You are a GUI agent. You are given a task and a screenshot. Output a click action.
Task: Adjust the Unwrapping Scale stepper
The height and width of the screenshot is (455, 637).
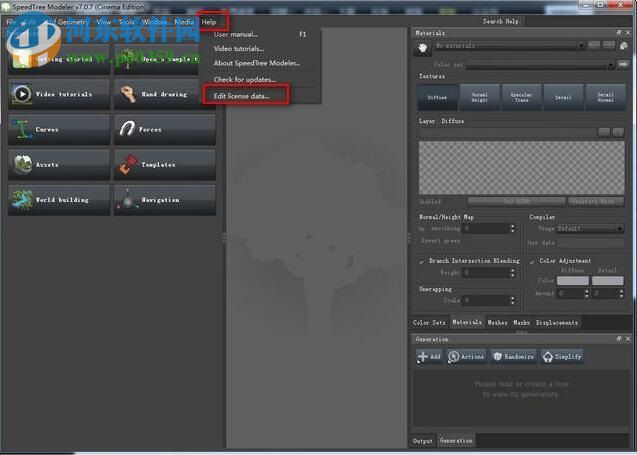pos(512,300)
